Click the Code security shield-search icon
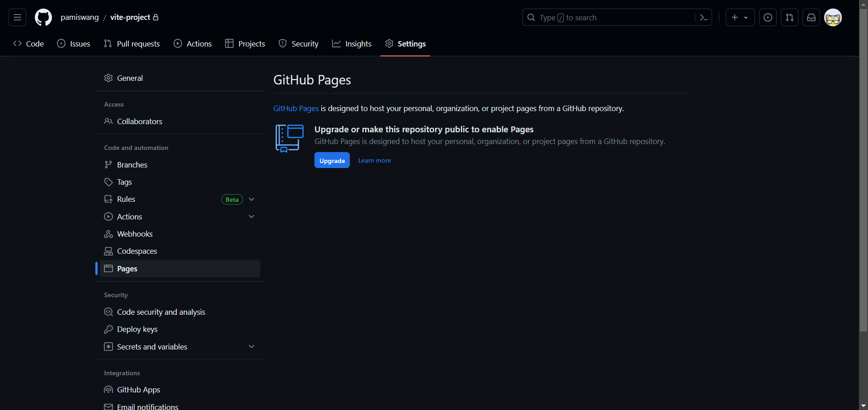Screen dimensions: 868x410 pyautogui.click(x=108, y=312)
